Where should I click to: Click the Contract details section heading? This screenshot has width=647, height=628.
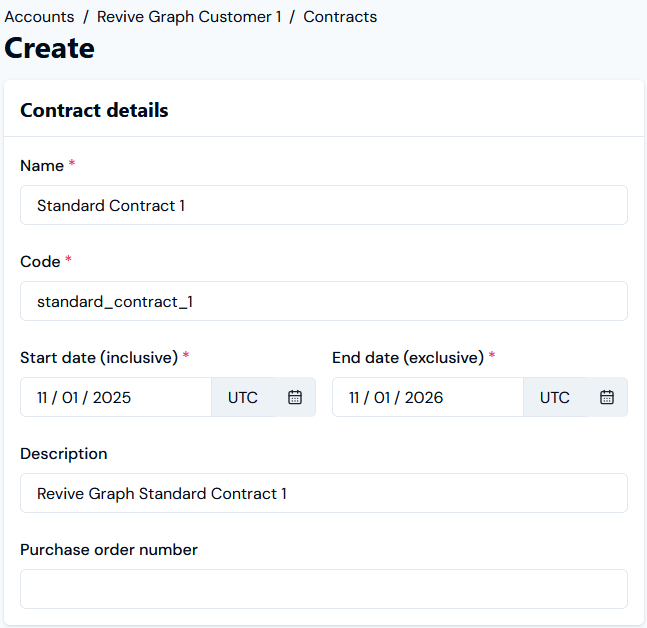point(94,110)
